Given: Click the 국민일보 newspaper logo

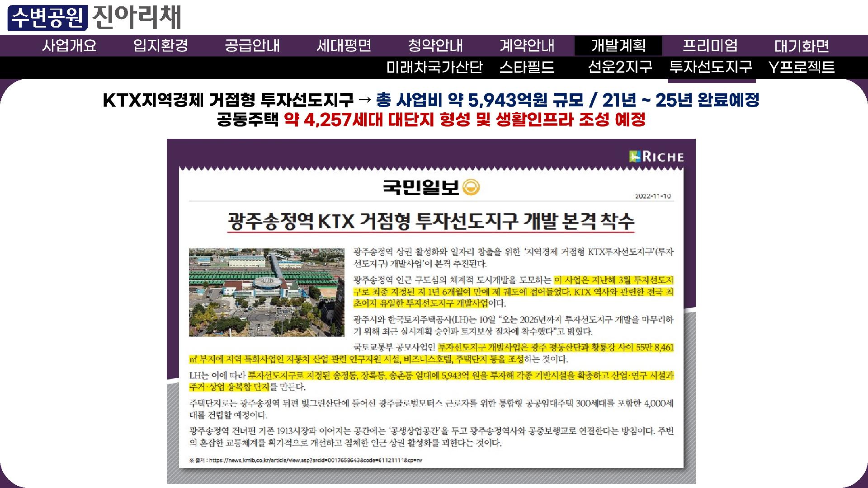Looking at the screenshot, I should [x=430, y=187].
